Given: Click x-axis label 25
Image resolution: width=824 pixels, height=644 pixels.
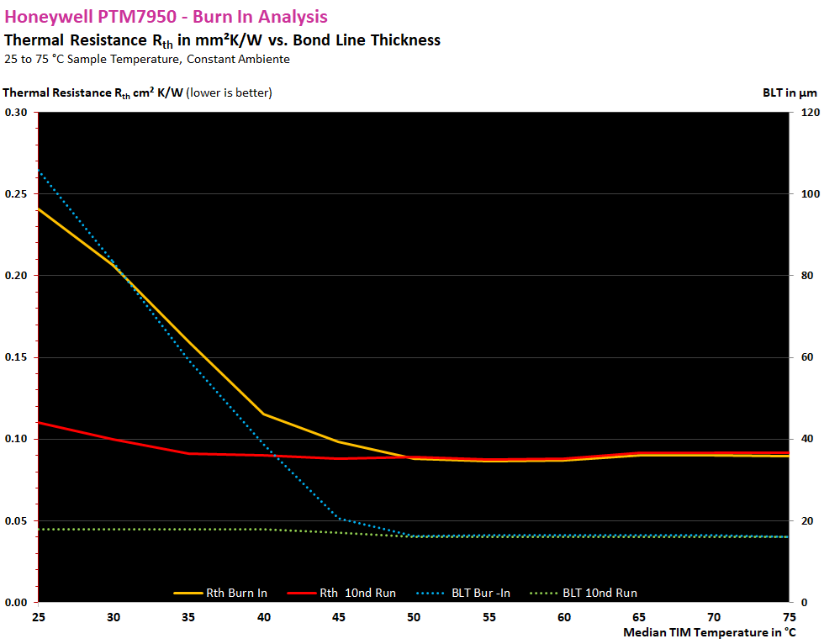Looking at the screenshot, I should 39,617.
